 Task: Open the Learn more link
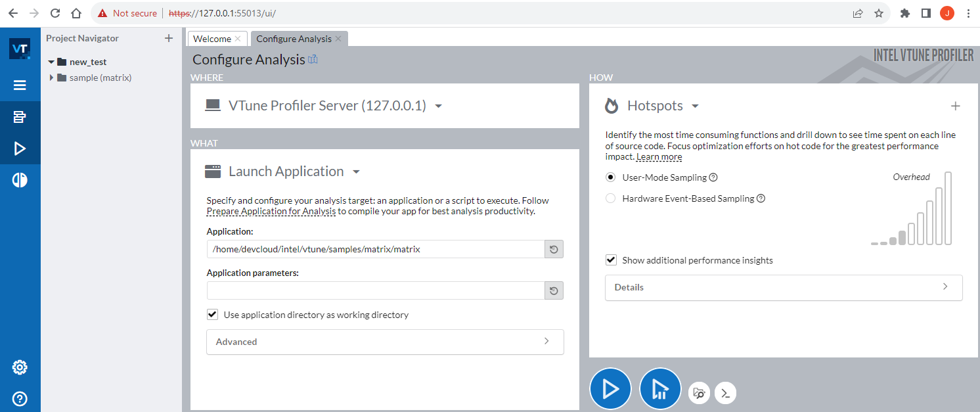click(659, 157)
